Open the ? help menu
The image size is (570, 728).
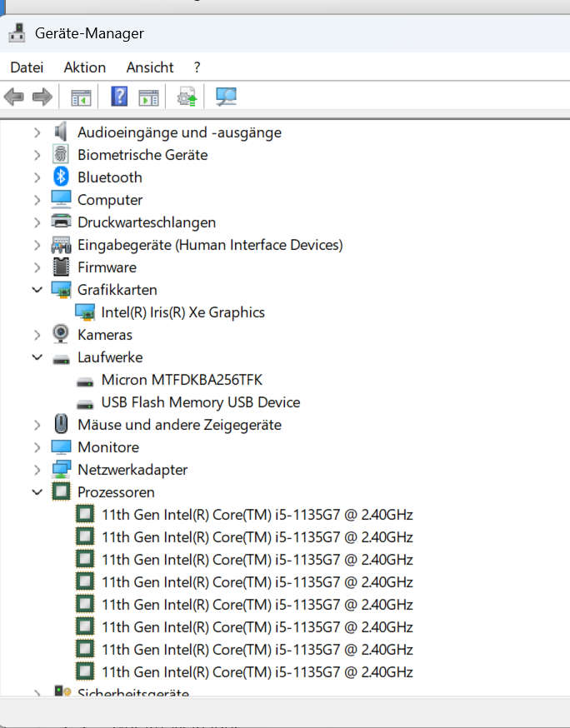click(x=197, y=67)
